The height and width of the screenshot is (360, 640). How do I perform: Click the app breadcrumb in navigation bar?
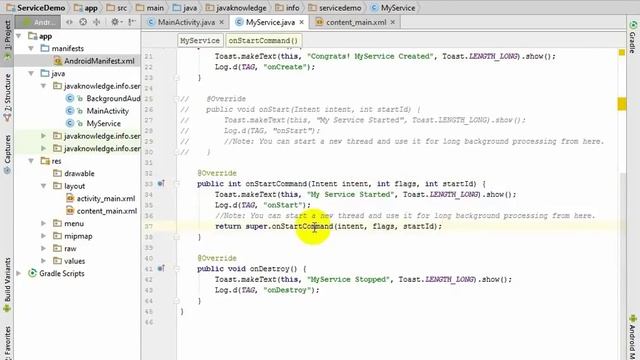click(86, 8)
